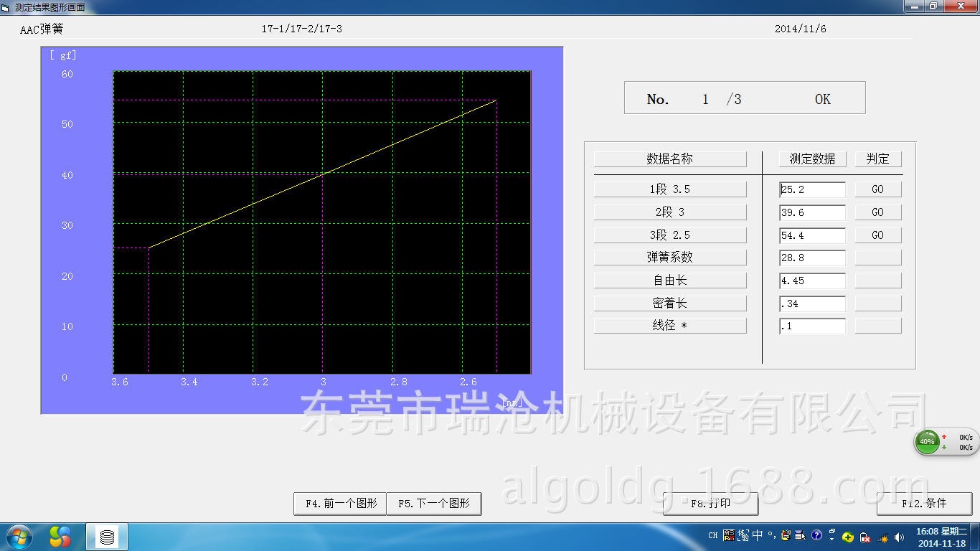980x551 pixels.
Task: Toggle the IME punctuation mode symbol
Action: point(771,535)
